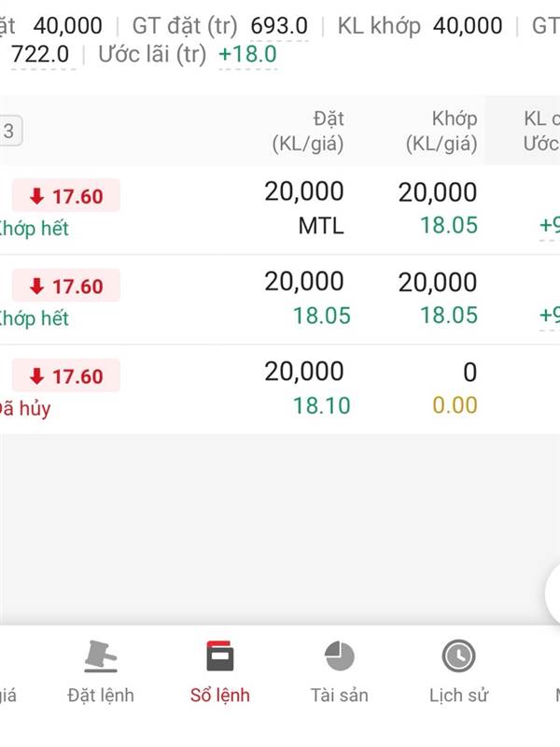
Task: Tap the GT đặt 693.0 summary value
Action: (x=279, y=25)
